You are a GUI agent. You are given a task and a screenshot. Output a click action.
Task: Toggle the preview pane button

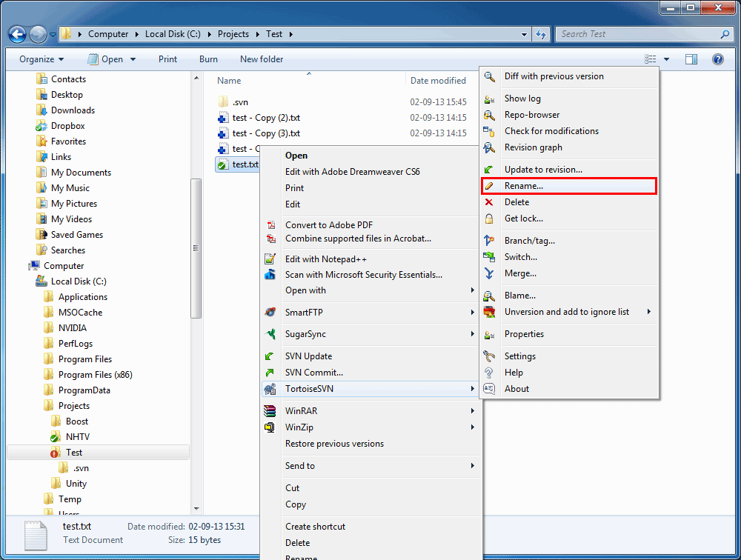click(691, 59)
